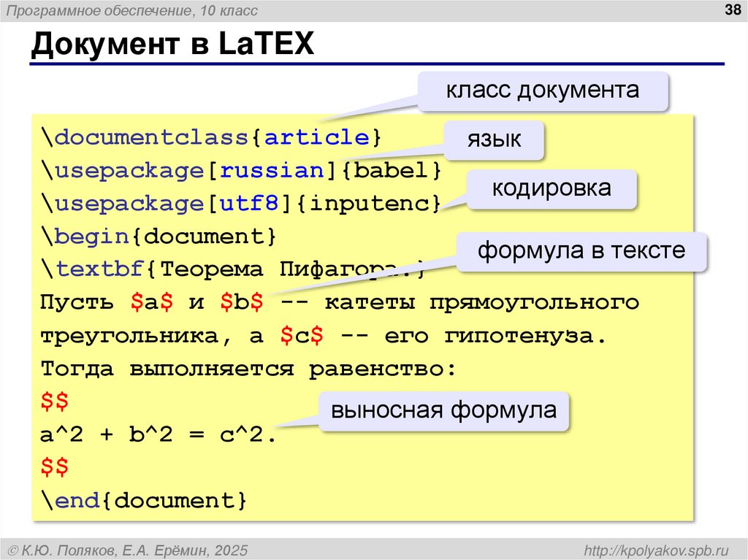Click the header "Программное обеспечение, 10 класс"
The height and width of the screenshot is (560, 748).
[x=131, y=10]
